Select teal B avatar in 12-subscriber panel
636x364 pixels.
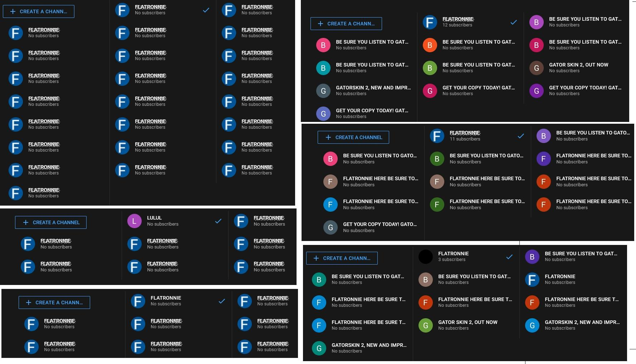323,68
